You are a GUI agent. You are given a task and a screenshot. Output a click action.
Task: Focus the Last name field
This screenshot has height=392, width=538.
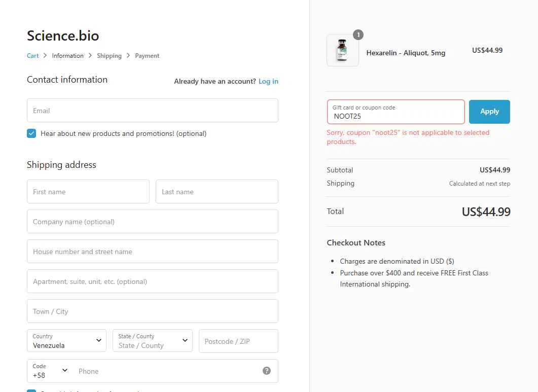217,192
